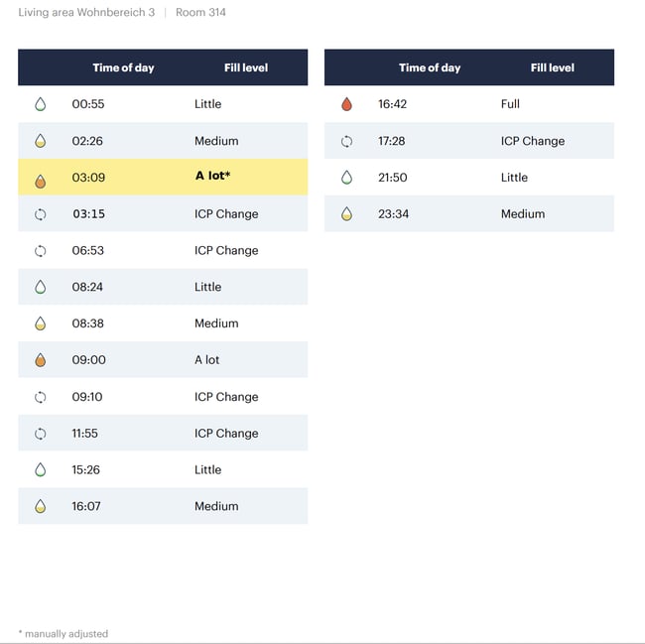Click the empty droplet icon at 21:50
This screenshot has height=644, width=645.
pyautogui.click(x=346, y=178)
